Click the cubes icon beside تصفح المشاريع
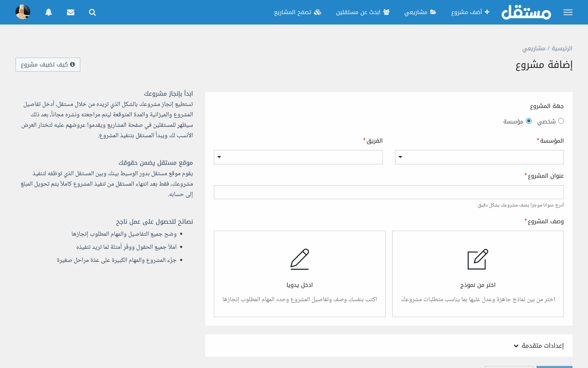 (318, 12)
